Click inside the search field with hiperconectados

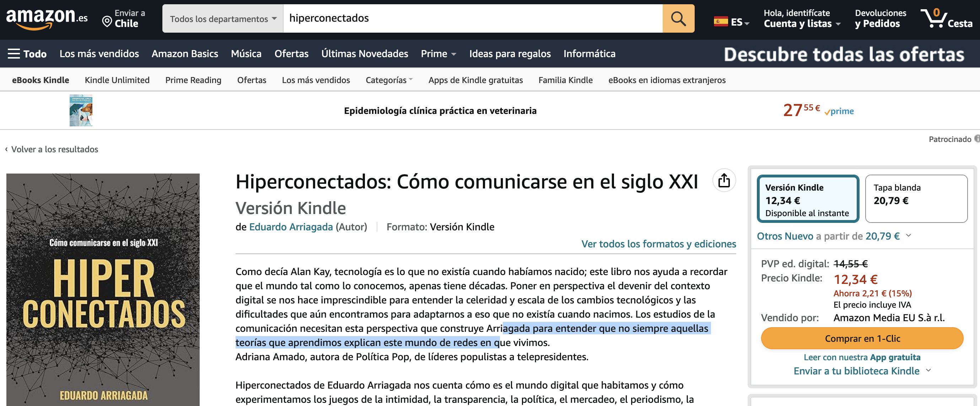[473, 18]
